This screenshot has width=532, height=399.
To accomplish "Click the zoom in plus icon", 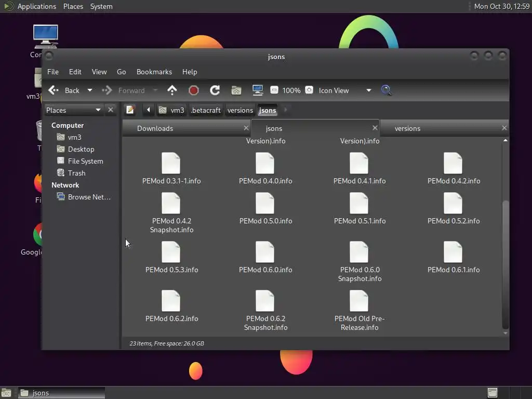I will pos(309,90).
